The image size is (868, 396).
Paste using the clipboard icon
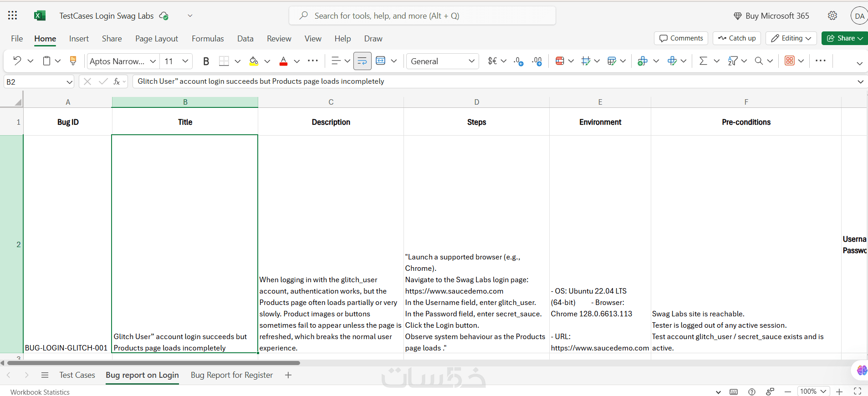(46, 61)
